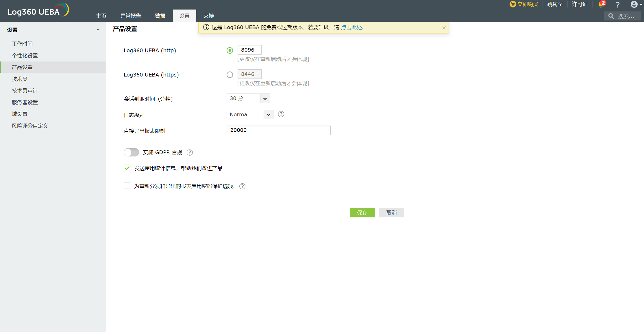This screenshot has width=644, height=332.
Task: Select the Log360 UEBA (https) radio button
Action: pos(230,74)
